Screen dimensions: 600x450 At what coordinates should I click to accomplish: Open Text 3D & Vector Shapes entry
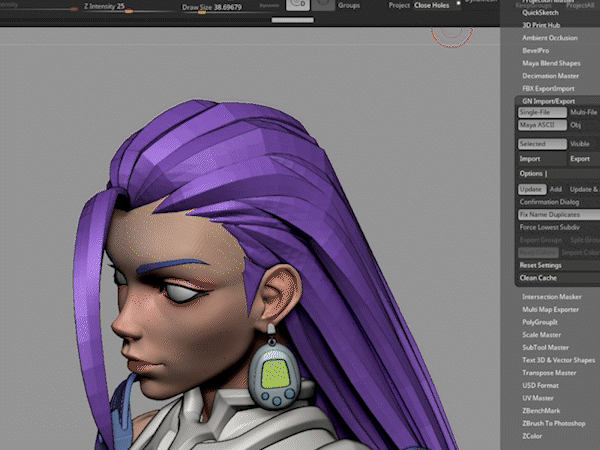558,360
